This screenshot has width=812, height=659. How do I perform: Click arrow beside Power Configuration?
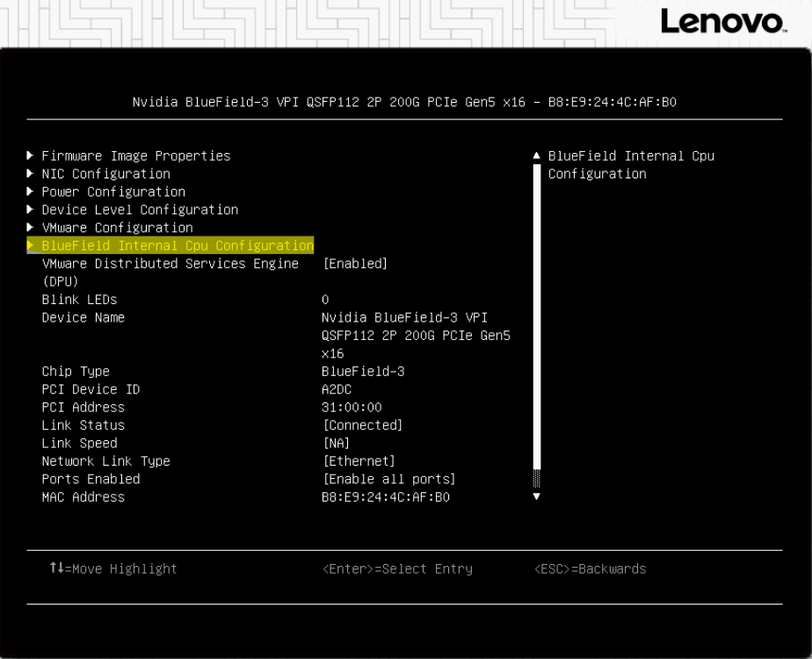[30, 192]
